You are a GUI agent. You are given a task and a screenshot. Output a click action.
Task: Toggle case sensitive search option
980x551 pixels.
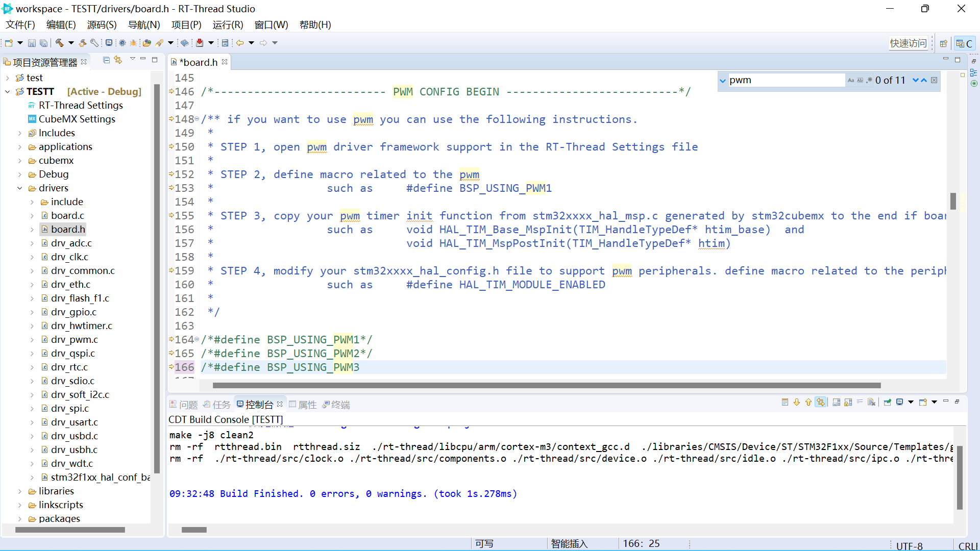pos(851,80)
